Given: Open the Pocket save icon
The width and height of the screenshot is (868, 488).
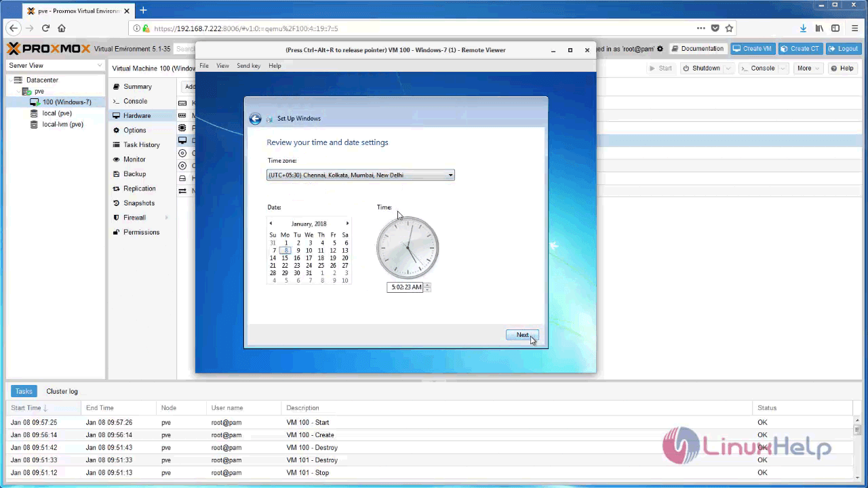Looking at the screenshot, I should [x=715, y=28].
